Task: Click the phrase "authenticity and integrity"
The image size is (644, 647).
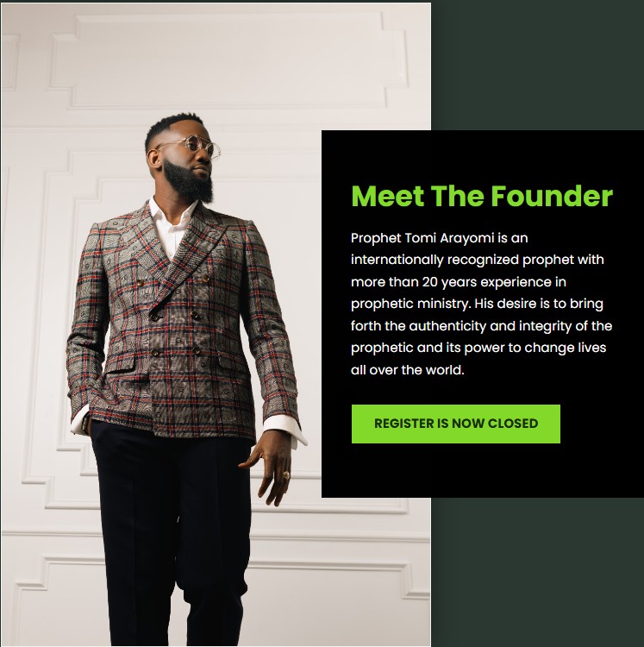Action: click(x=491, y=326)
